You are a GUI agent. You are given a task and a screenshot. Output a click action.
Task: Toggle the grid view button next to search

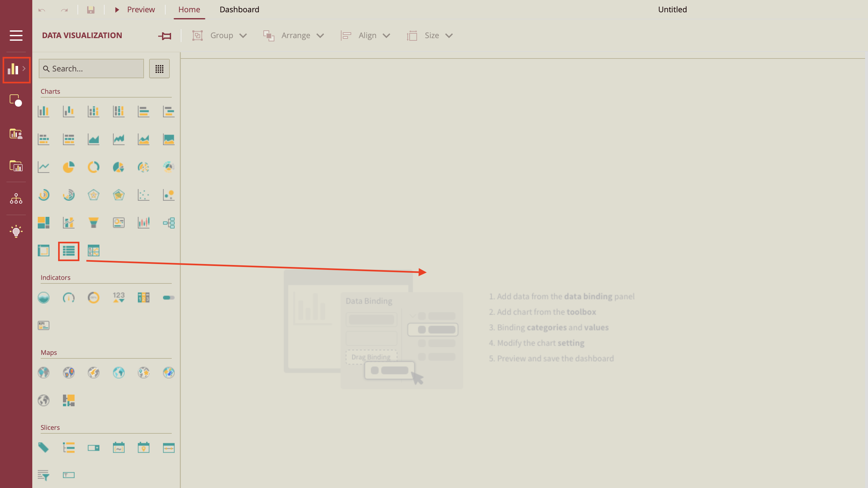pos(159,69)
